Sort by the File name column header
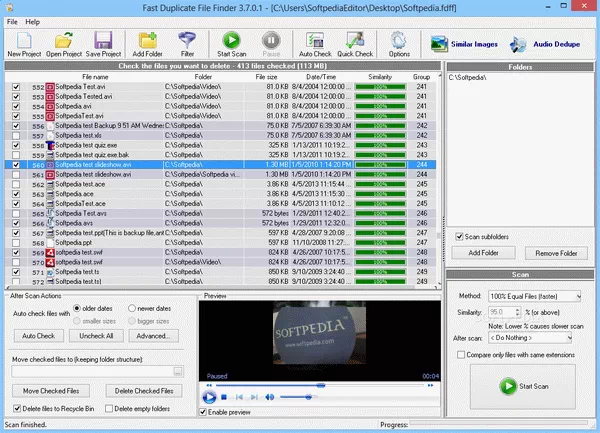This screenshot has width=600, height=433. (x=95, y=77)
